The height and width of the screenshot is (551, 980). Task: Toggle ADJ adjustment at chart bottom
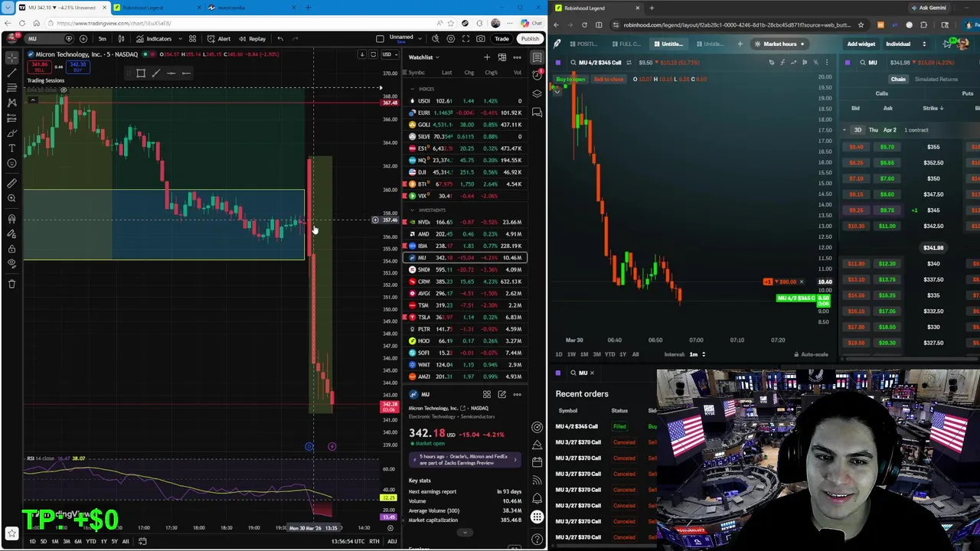(392, 542)
